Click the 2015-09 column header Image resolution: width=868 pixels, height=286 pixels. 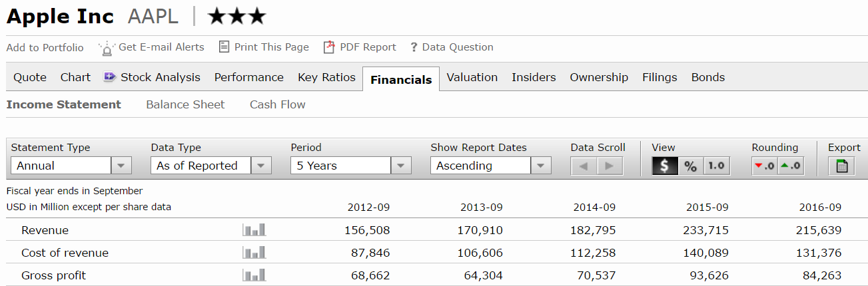coord(707,208)
